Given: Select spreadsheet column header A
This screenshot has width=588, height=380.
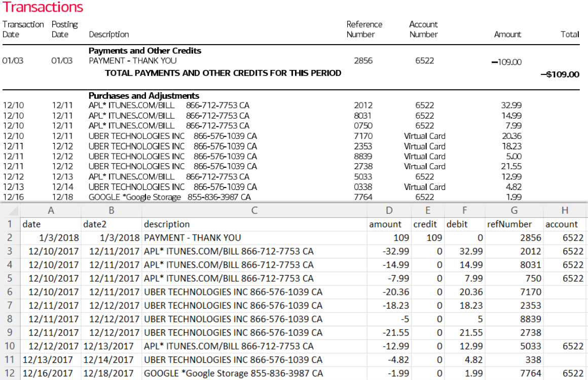Looking at the screenshot, I should coord(51,210).
